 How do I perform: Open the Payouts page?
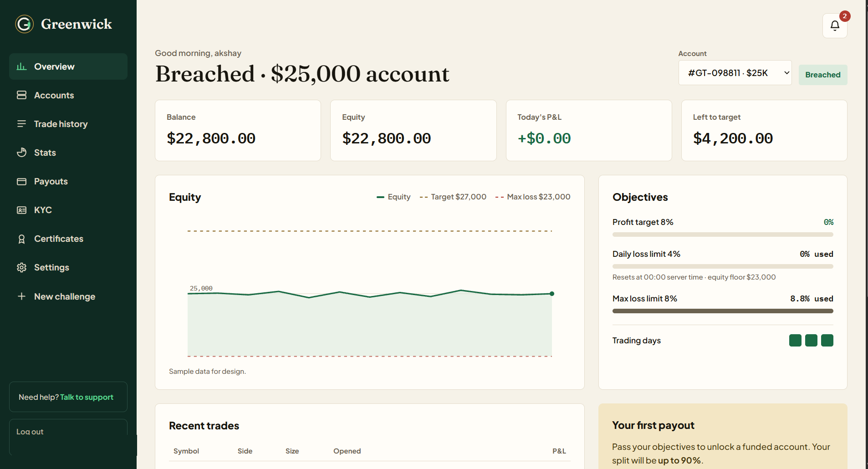68,181
